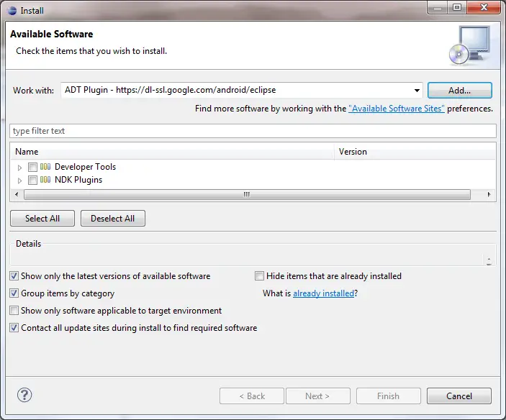
Task: Open the Work with site dropdown
Action: (x=417, y=91)
